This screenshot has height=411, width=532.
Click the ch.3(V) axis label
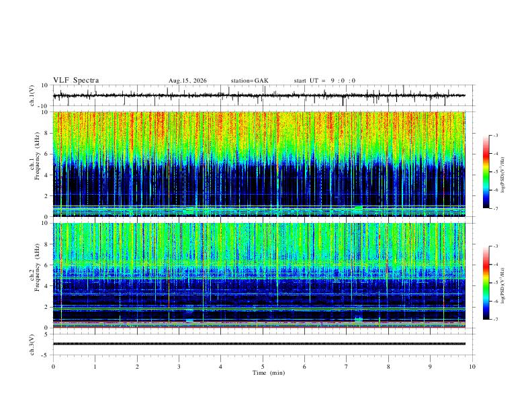point(32,345)
